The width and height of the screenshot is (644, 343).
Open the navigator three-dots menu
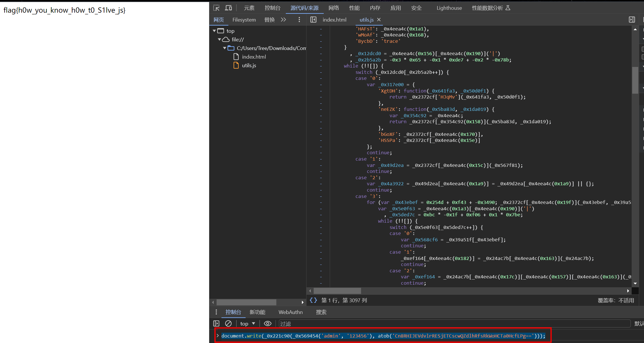coord(299,20)
